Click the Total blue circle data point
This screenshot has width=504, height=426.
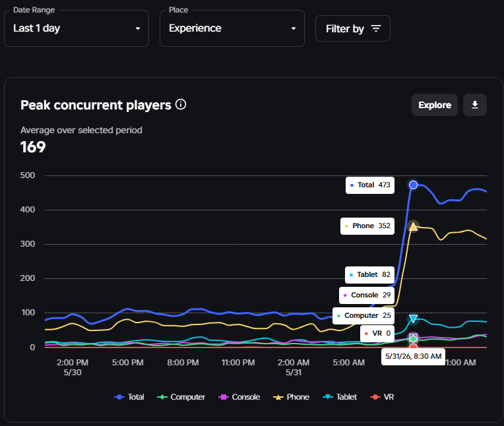(414, 185)
